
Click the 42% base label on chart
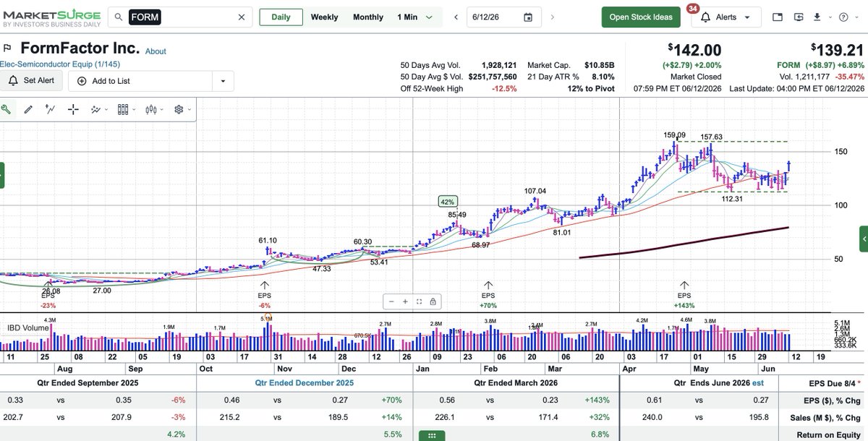[446, 202]
